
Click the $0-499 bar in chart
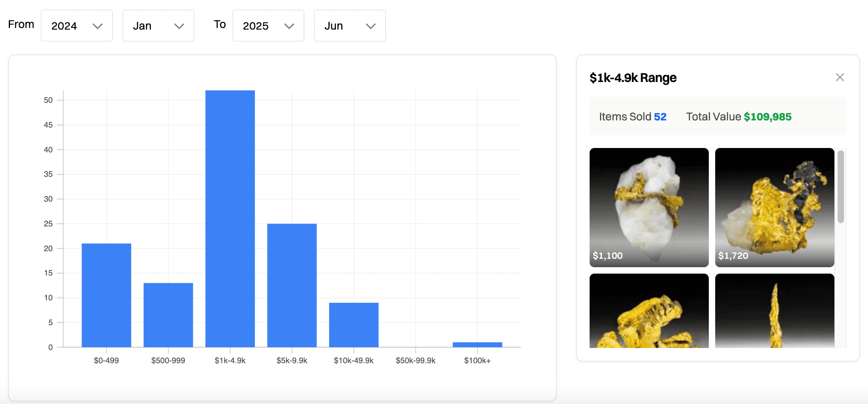(x=106, y=295)
